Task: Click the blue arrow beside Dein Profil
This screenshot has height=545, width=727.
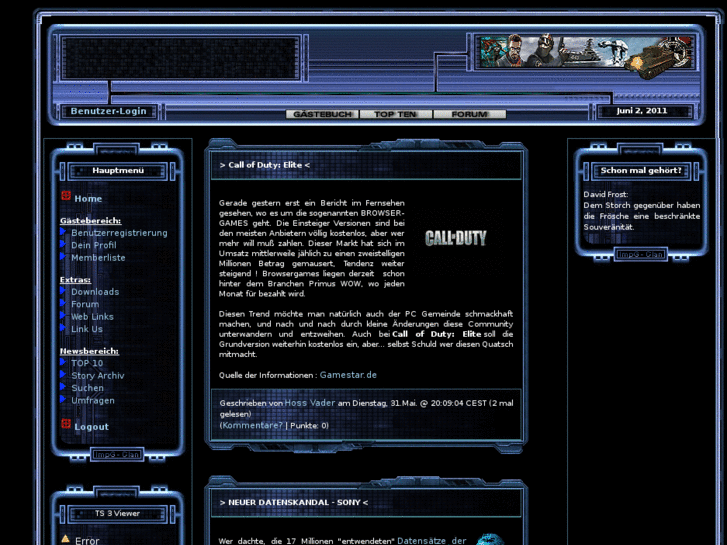Action: point(63,244)
